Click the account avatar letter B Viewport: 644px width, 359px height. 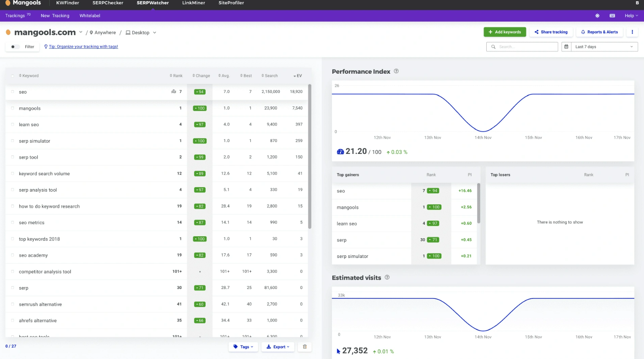click(637, 3)
